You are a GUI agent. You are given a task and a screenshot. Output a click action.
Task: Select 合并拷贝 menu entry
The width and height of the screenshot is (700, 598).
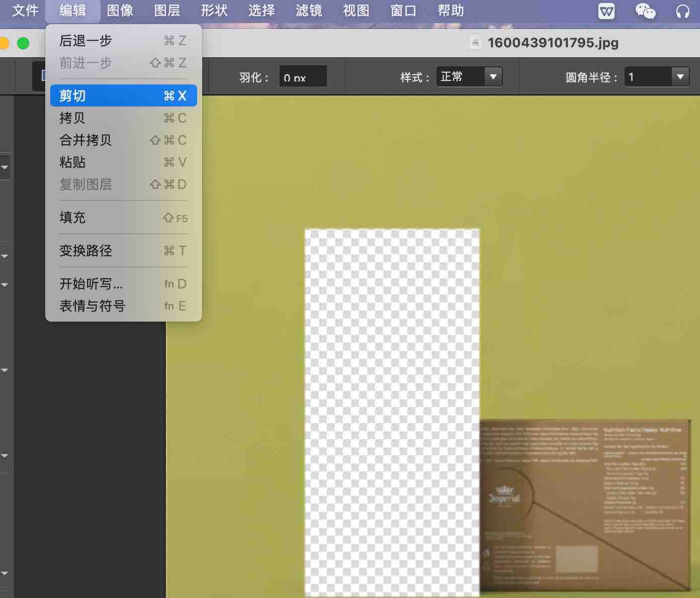point(123,140)
